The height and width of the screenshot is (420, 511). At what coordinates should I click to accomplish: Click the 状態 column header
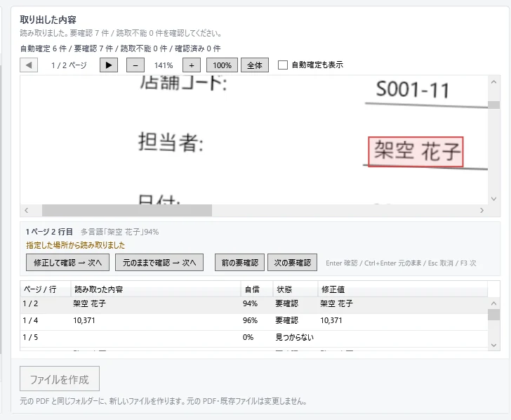click(296, 289)
